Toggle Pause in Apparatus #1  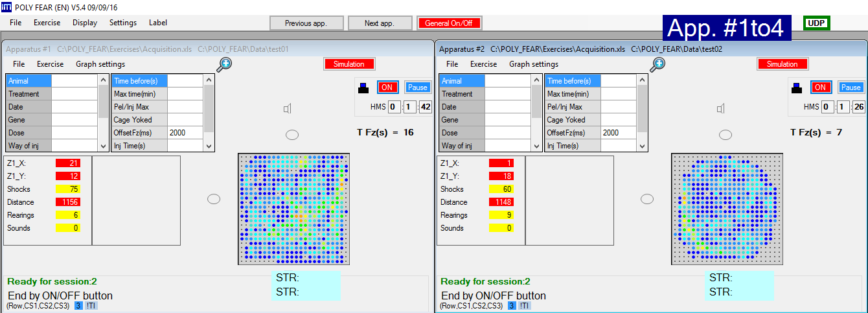tap(418, 87)
